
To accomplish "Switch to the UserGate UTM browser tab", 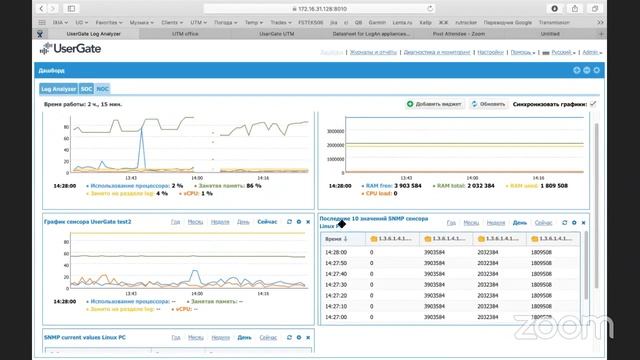I will point(276,34).
